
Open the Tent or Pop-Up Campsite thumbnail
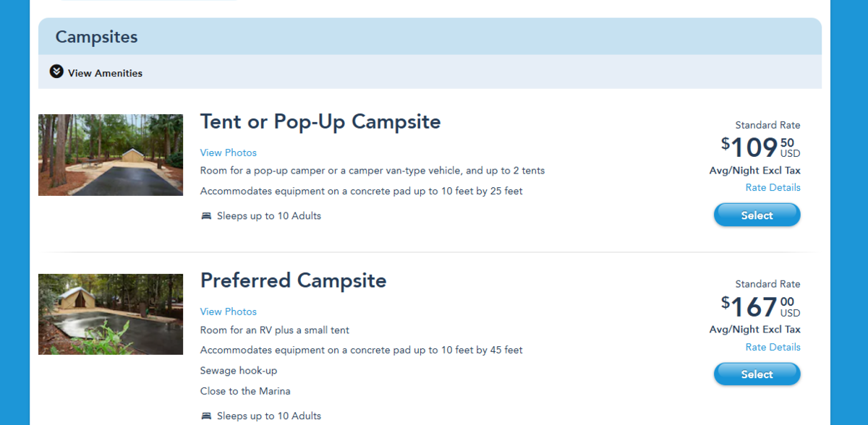coord(111,155)
